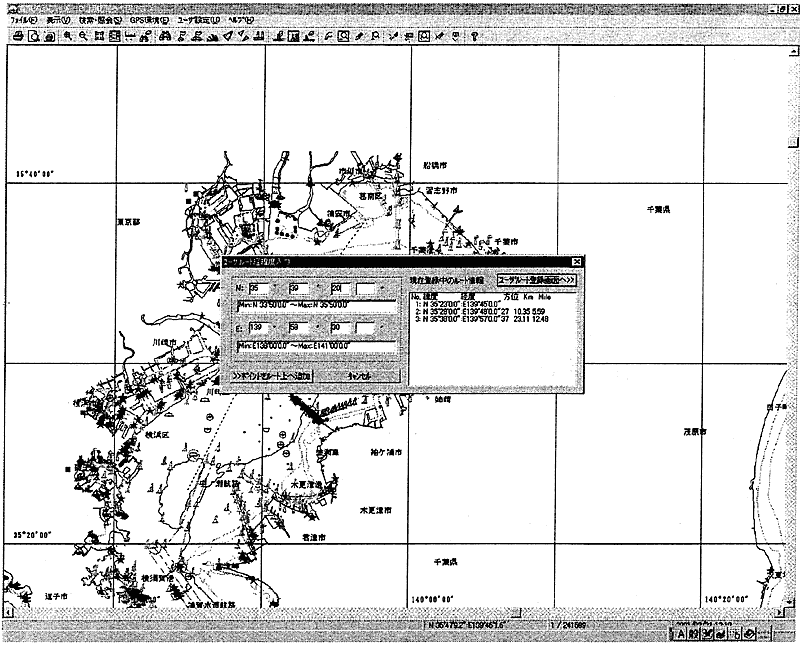Click the キャンセル button in dialog
The height and width of the screenshot is (647, 800).
[x=359, y=376]
